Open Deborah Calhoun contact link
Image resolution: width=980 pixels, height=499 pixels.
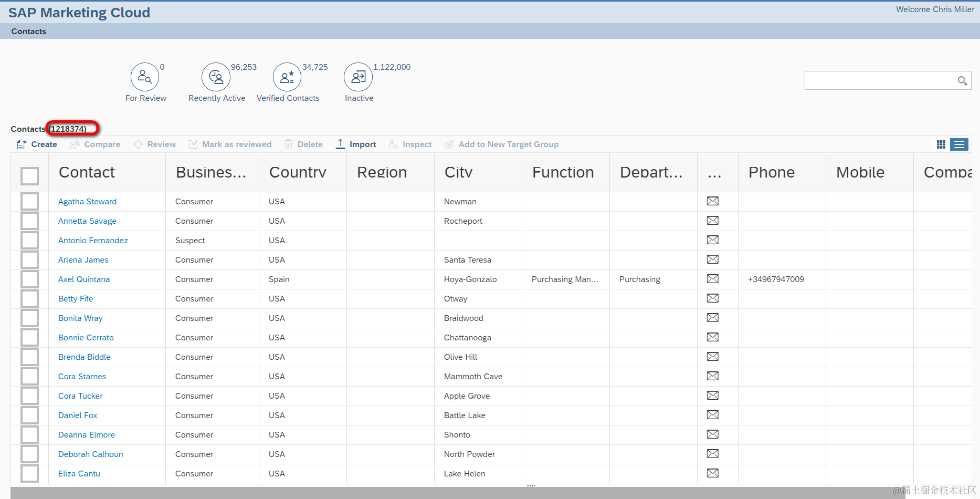point(91,454)
